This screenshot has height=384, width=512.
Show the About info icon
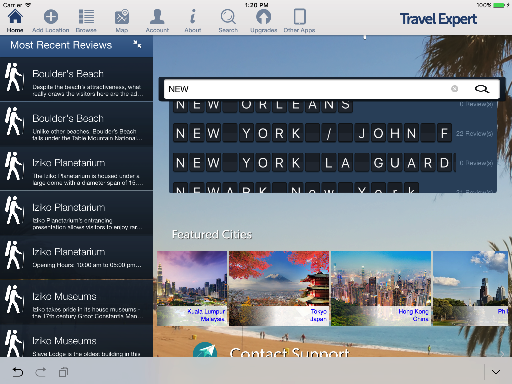(x=193, y=20)
